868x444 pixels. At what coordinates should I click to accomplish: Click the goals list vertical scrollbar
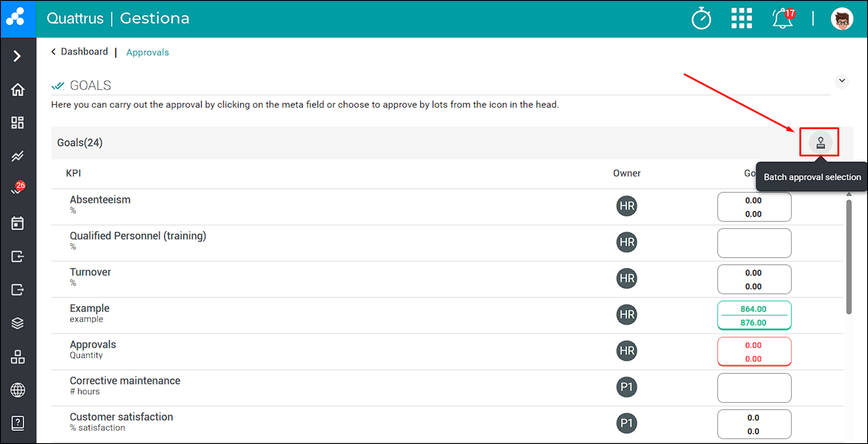(849, 256)
